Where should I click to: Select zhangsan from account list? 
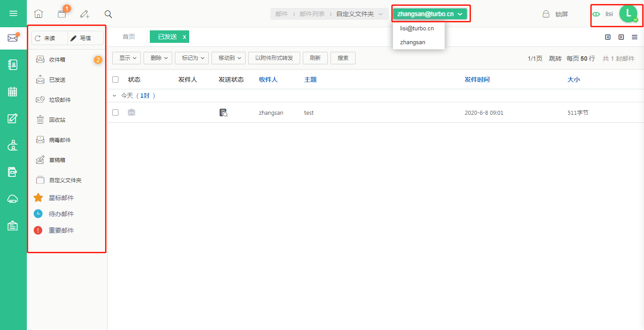coord(413,42)
